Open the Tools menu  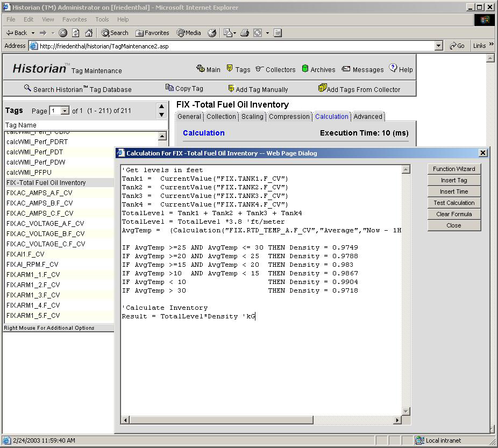[102, 19]
